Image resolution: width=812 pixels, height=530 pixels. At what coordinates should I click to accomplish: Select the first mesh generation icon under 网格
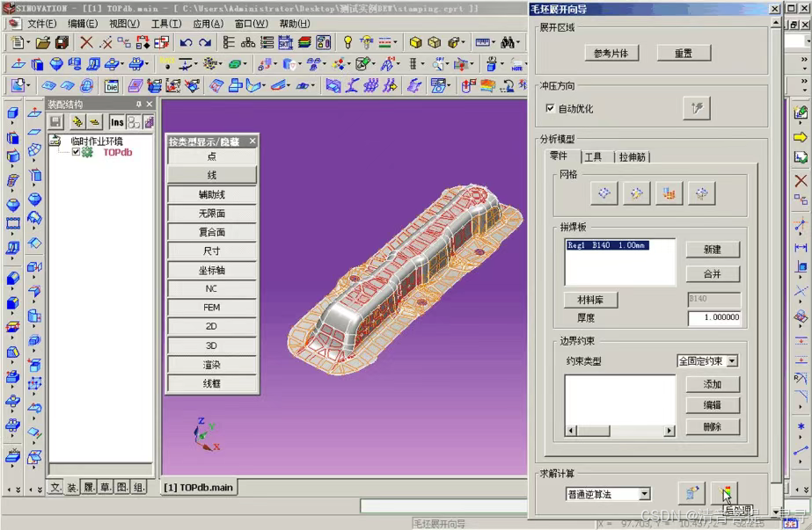(x=604, y=193)
